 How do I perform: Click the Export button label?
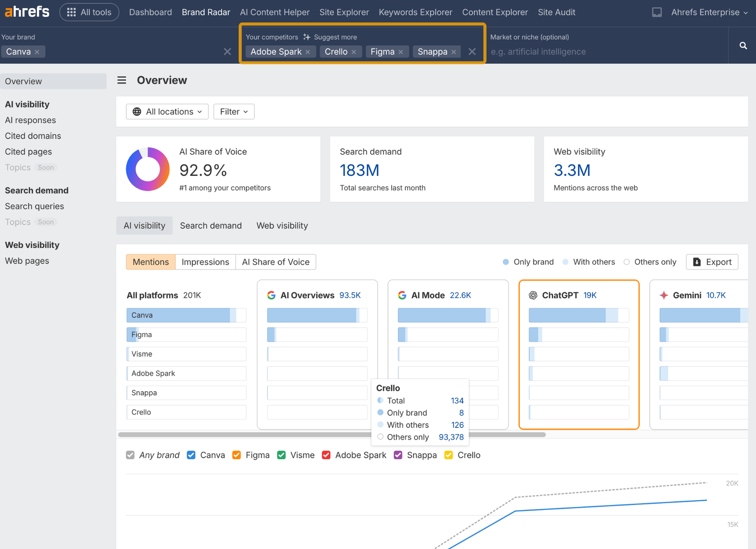(x=719, y=262)
